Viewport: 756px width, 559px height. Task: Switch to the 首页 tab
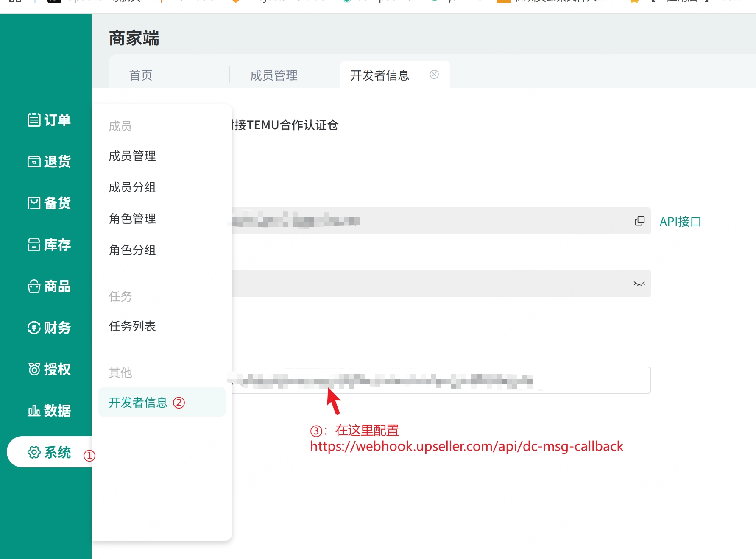click(x=141, y=75)
